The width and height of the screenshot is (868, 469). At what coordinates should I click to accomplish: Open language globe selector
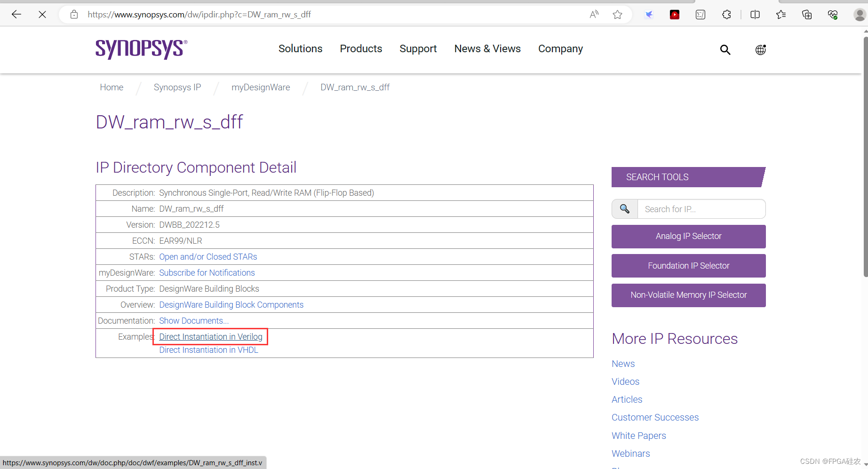[x=760, y=49]
